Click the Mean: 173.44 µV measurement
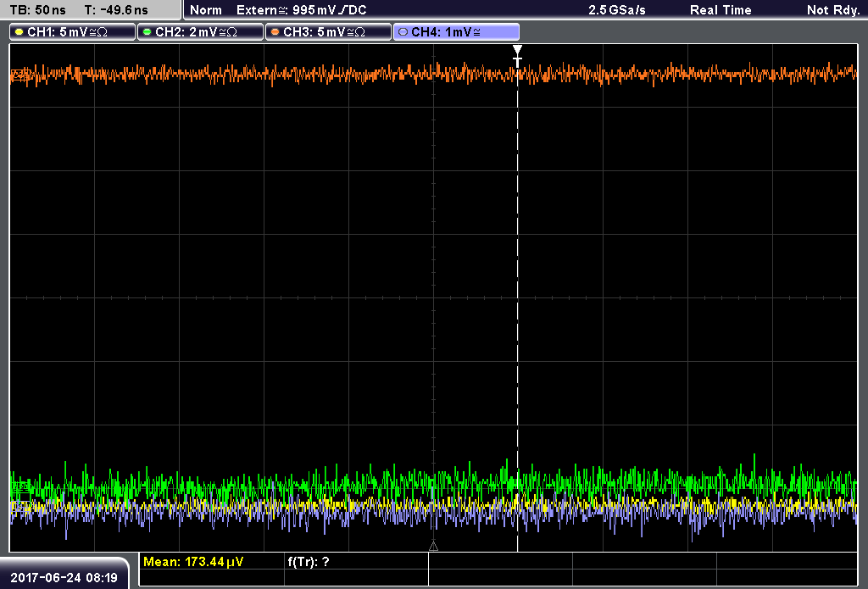868x589 pixels. tap(193, 561)
